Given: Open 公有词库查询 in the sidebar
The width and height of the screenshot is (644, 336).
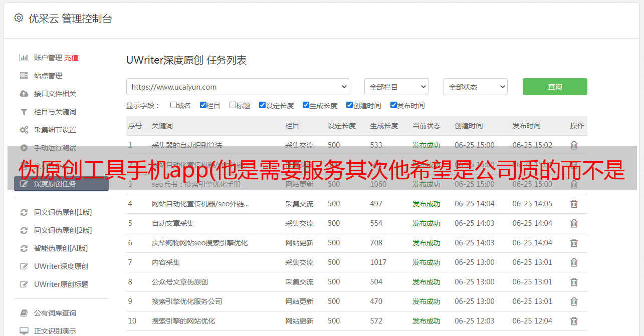Looking at the screenshot, I should coord(55,313).
